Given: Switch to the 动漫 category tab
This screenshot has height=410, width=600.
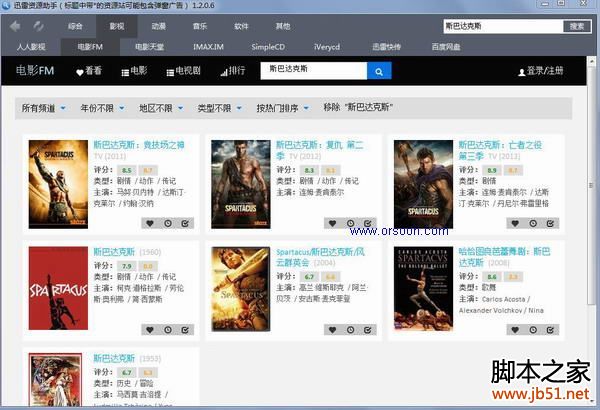Looking at the screenshot, I should [x=158, y=26].
